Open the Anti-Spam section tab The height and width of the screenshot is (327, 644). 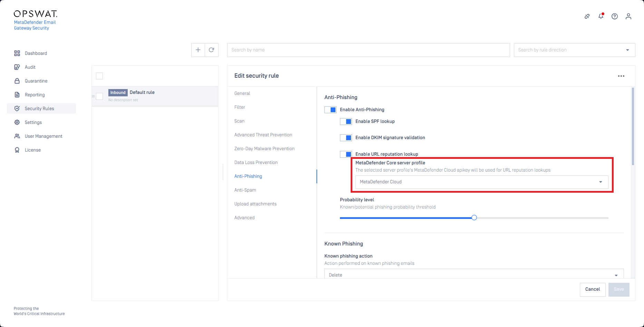tap(245, 190)
